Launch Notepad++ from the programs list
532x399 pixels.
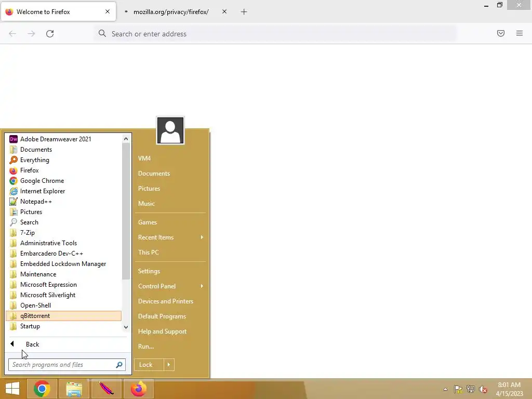(63, 202)
